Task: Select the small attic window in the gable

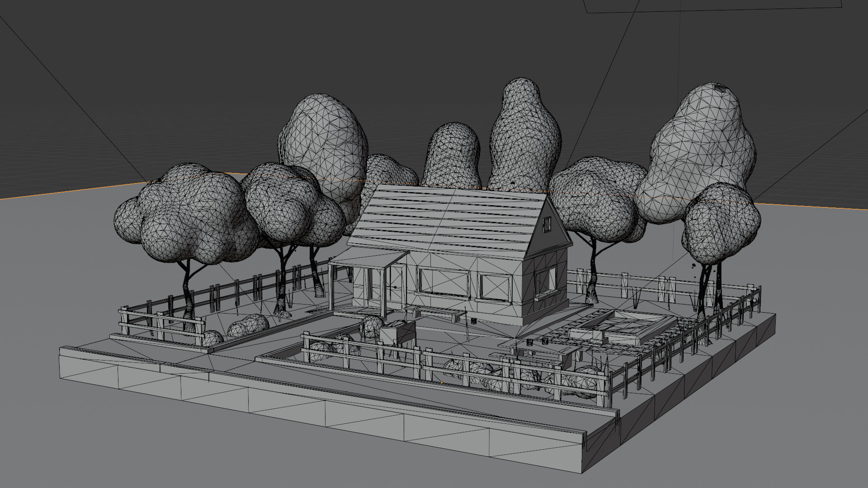Action: pyautogui.click(x=547, y=224)
